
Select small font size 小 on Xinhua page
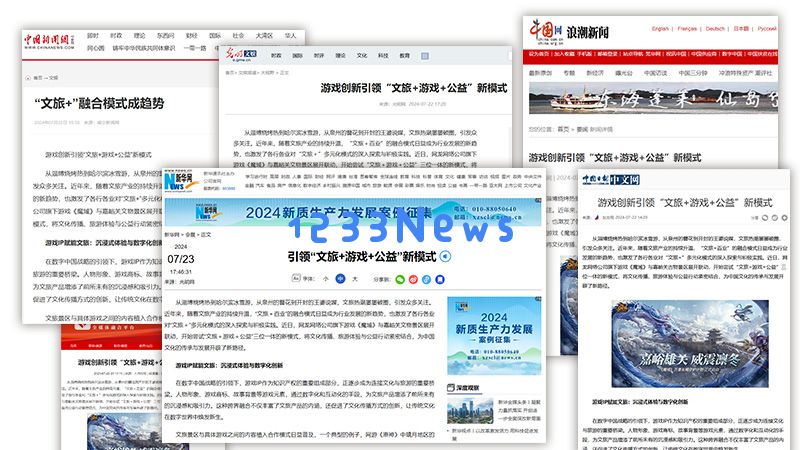(x=326, y=279)
